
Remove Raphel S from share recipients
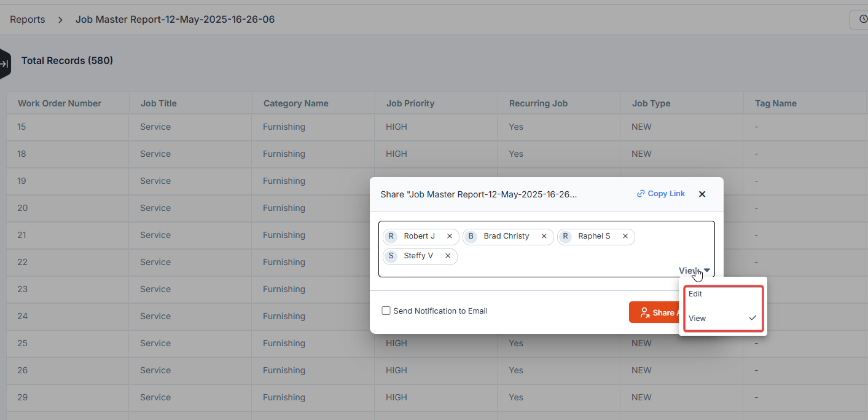tap(625, 236)
